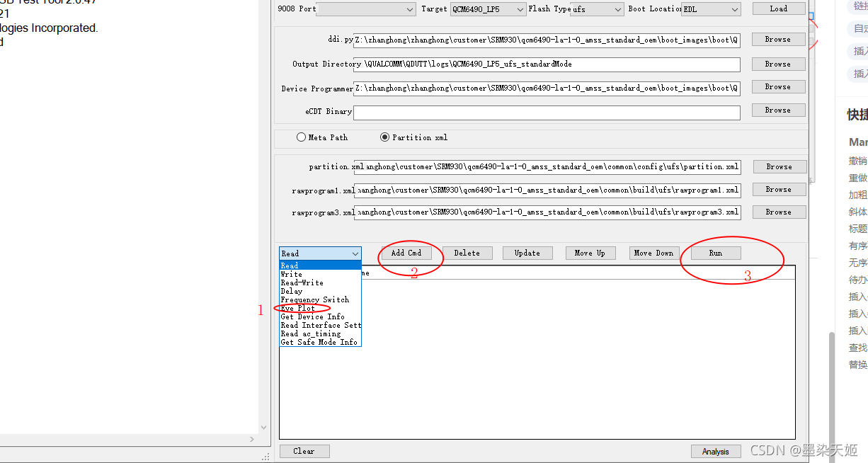Click the rawprogram1.xml path field
The image size is (868, 463).
tap(547, 190)
